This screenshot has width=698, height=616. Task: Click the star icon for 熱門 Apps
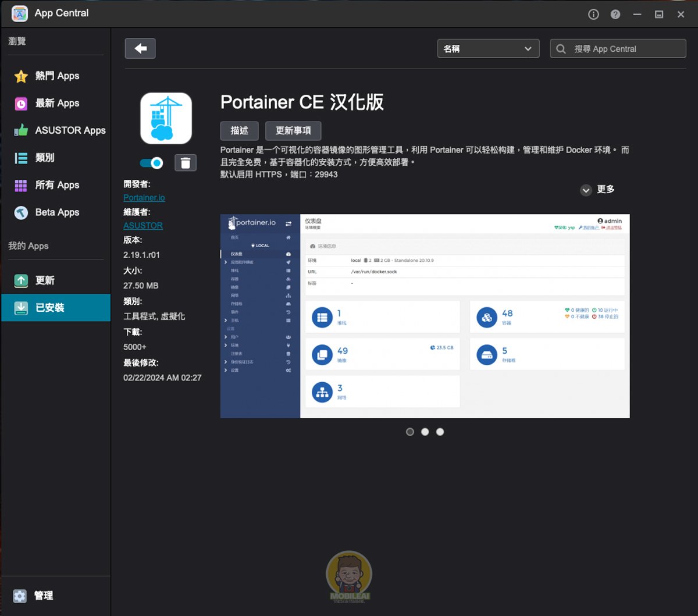(x=21, y=76)
